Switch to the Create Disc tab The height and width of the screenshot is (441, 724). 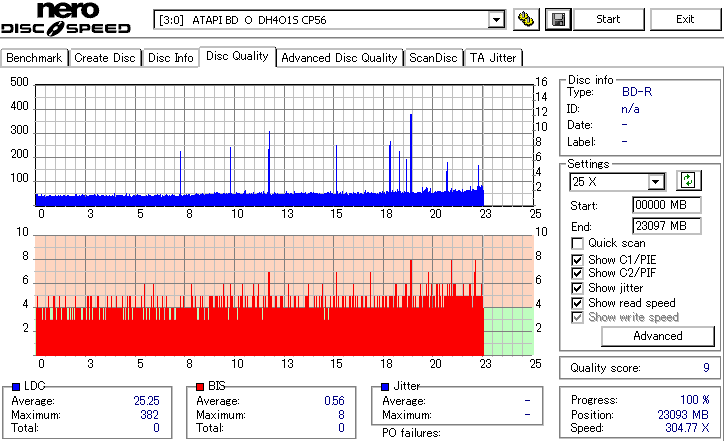105,58
